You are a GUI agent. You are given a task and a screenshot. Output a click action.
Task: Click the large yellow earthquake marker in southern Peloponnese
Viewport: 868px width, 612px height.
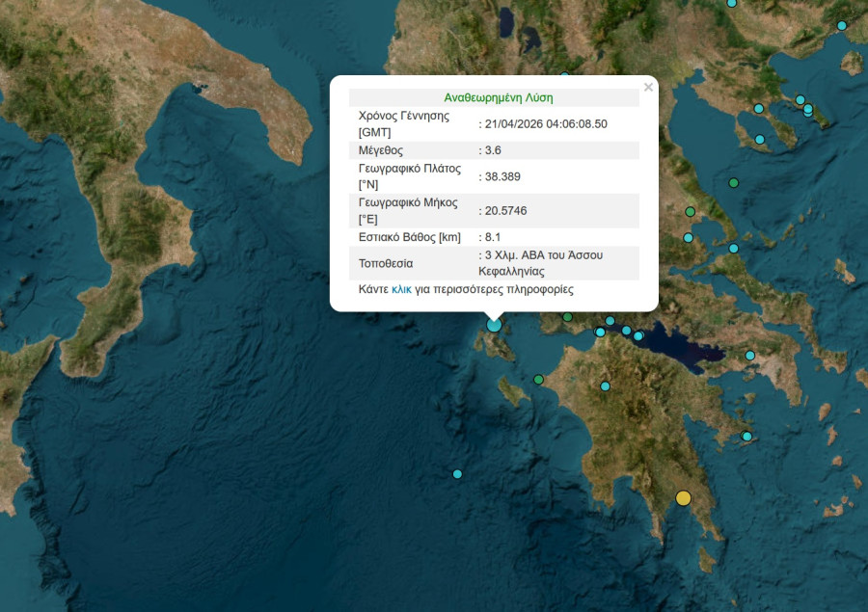point(685,497)
